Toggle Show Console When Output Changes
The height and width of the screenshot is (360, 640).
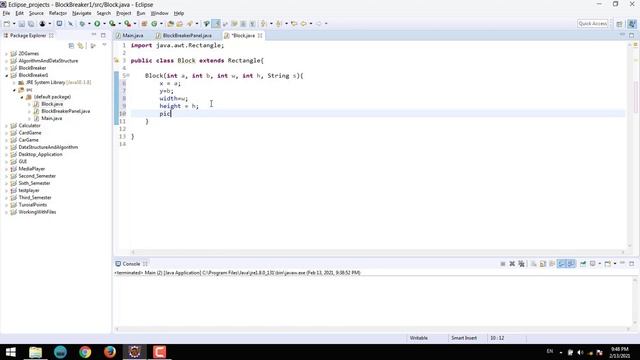(562, 264)
